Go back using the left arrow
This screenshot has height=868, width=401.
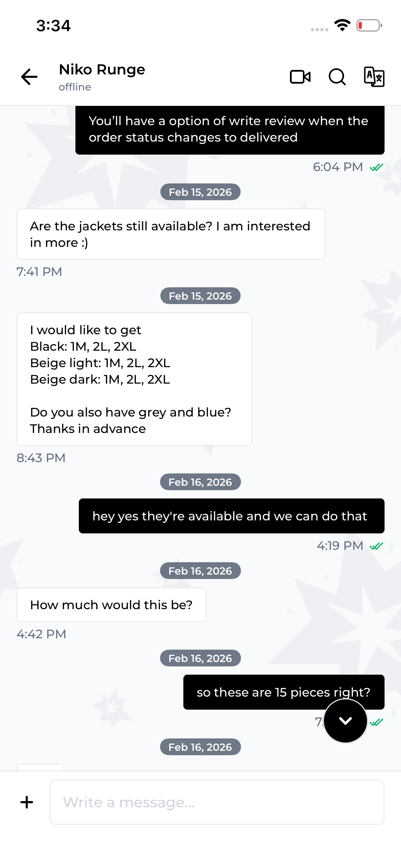click(29, 76)
